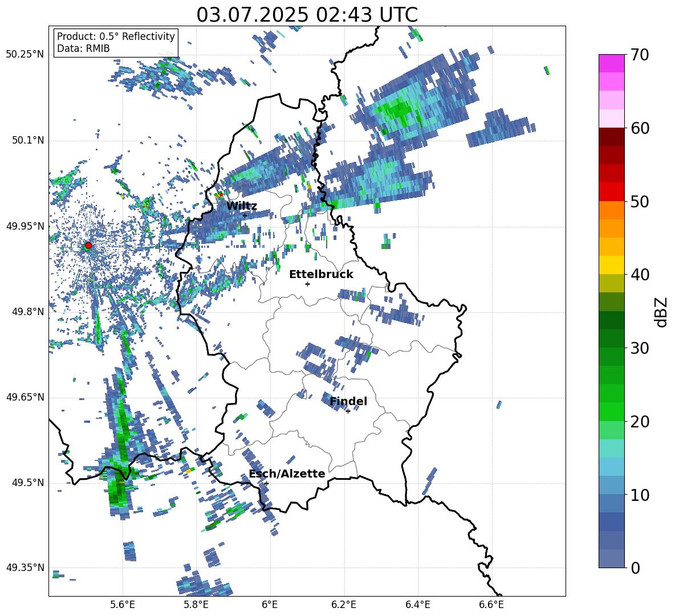Pick the dark green colorbar swatch near 30

point(611,338)
